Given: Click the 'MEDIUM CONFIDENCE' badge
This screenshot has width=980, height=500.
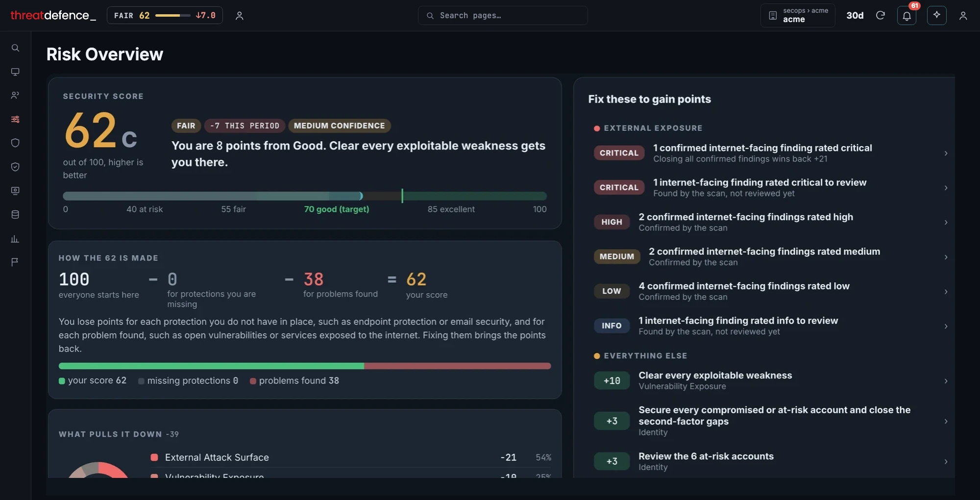Looking at the screenshot, I should pos(340,126).
